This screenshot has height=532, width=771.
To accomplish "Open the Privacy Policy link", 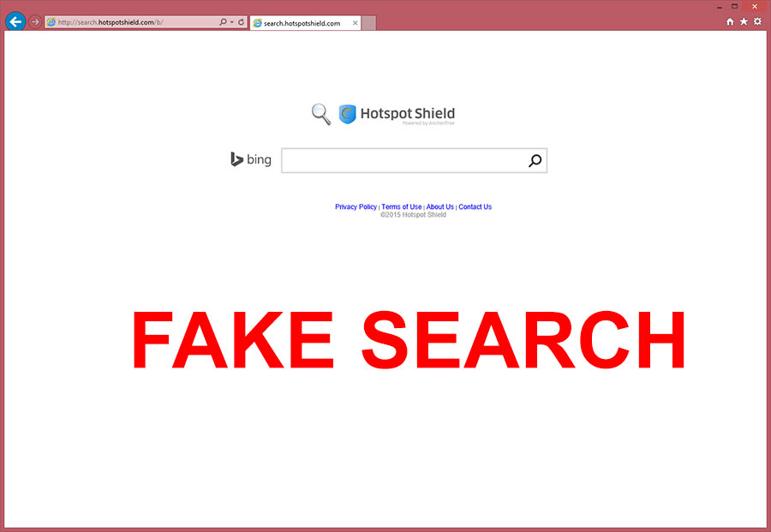I will click(356, 207).
